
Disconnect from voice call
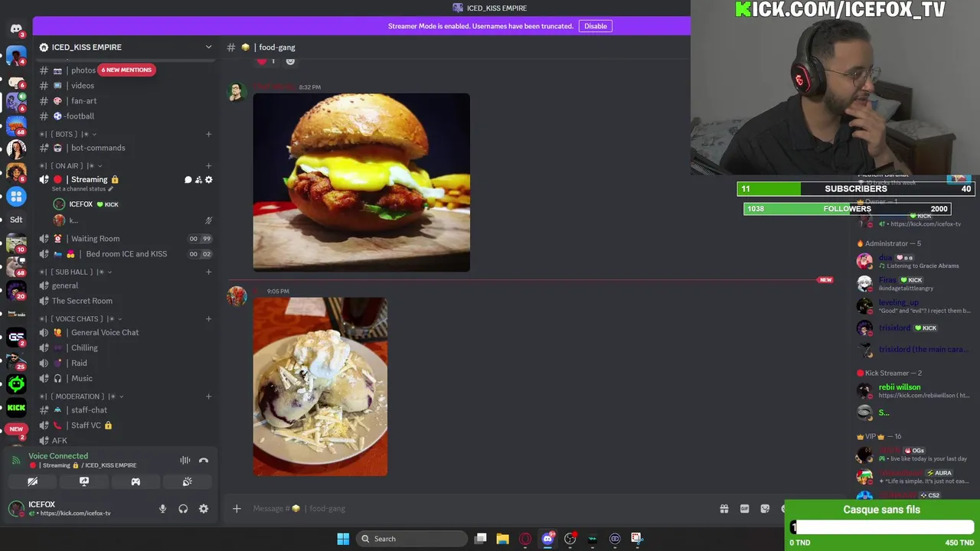(204, 461)
